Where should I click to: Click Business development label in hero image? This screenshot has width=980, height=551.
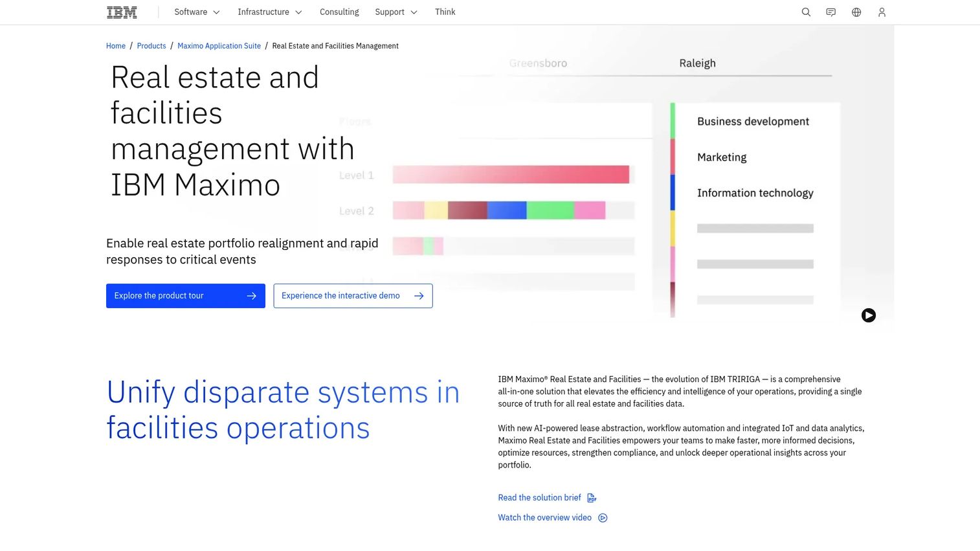coord(753,122)
